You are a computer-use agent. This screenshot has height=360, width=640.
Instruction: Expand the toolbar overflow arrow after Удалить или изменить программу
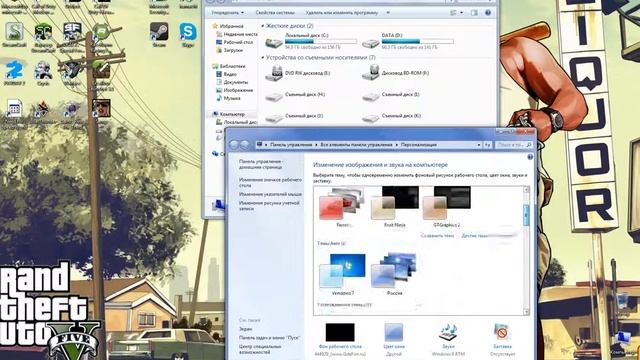click(388, 13)
